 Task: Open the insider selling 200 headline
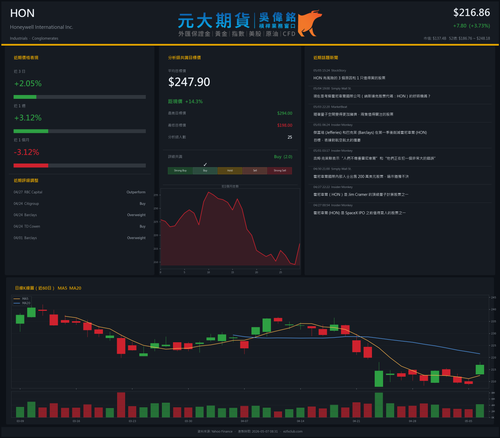[x=361, y=176]
